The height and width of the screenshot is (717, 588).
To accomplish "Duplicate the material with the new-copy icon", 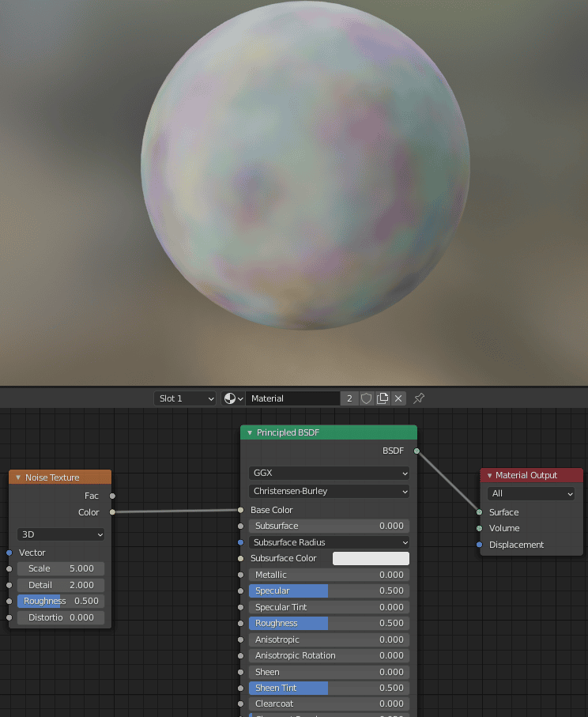I will pyautogui.click(x=383, y=398).
